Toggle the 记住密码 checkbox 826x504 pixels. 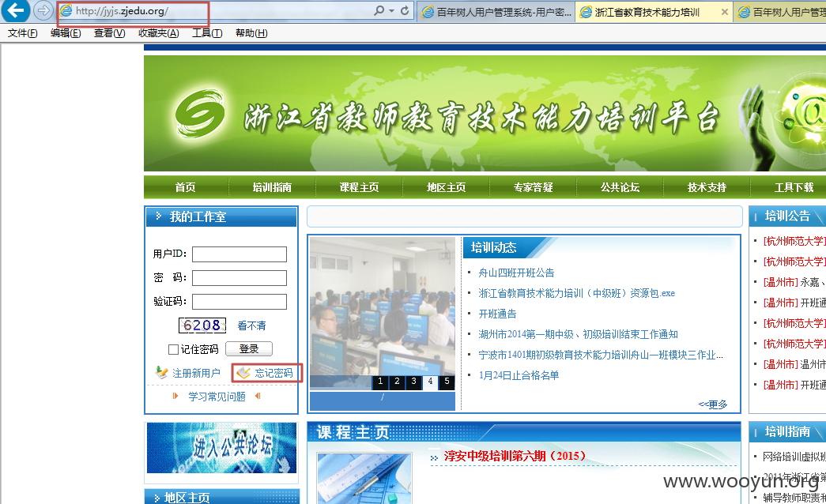(x=173, y=349)
